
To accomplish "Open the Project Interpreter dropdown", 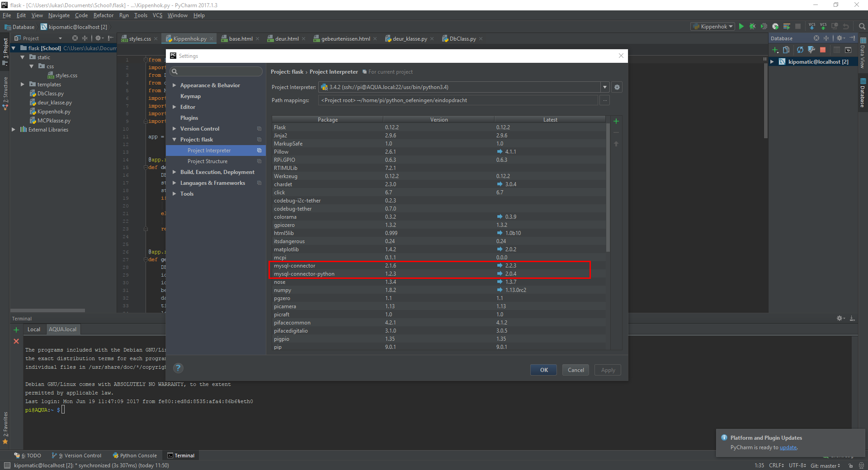I will pyautogui.click(x=605, y=87).
